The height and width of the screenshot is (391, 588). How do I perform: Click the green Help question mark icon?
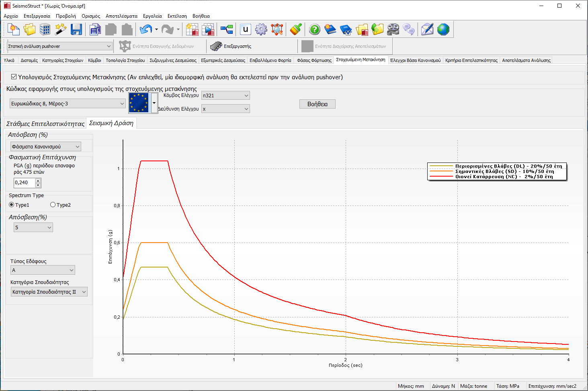coord(315,29)
